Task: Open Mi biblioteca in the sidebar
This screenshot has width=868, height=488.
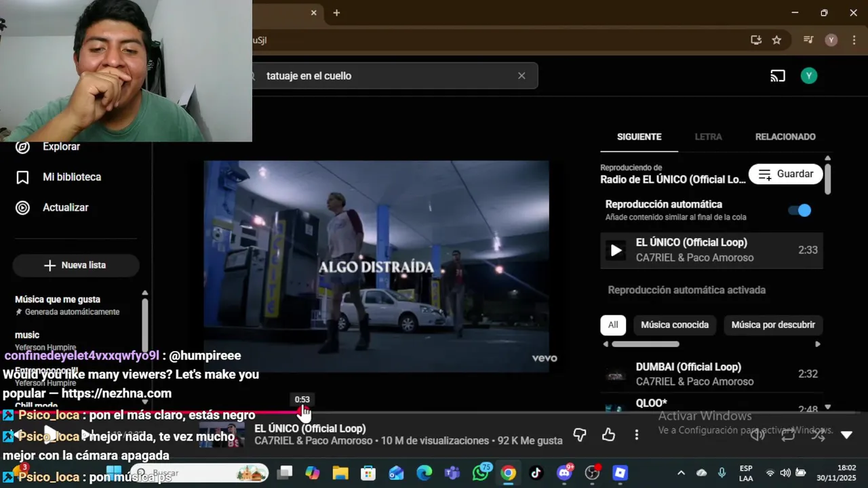Action: tap(58, 177)
